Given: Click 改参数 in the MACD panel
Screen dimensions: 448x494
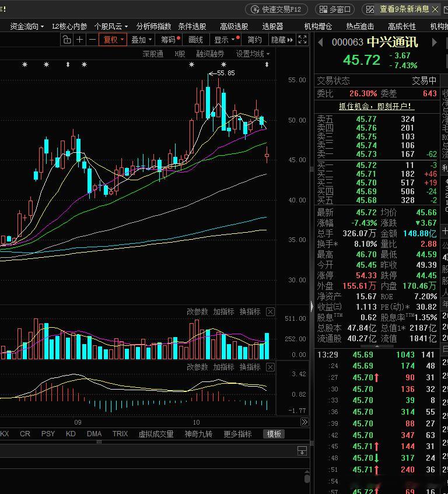Looking at the screenshot, I should click(197, 367).
